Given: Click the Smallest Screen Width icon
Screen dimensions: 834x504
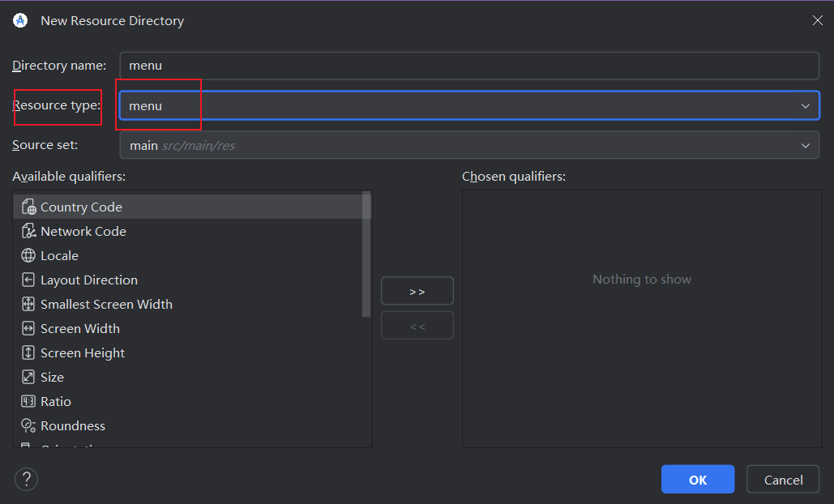Looking at the screenshot, I should point(28,305).
